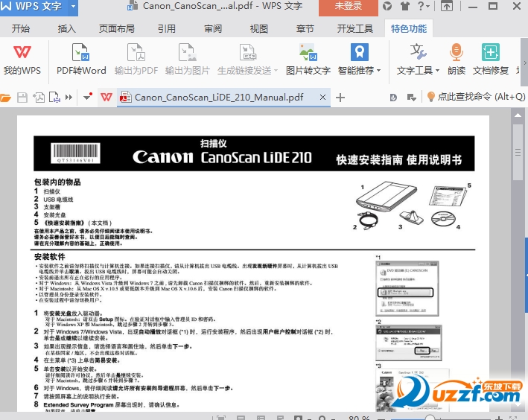Screen dimensions: 528x420
Task: Click the scanner package contents illustration
Action: (412, 206)
